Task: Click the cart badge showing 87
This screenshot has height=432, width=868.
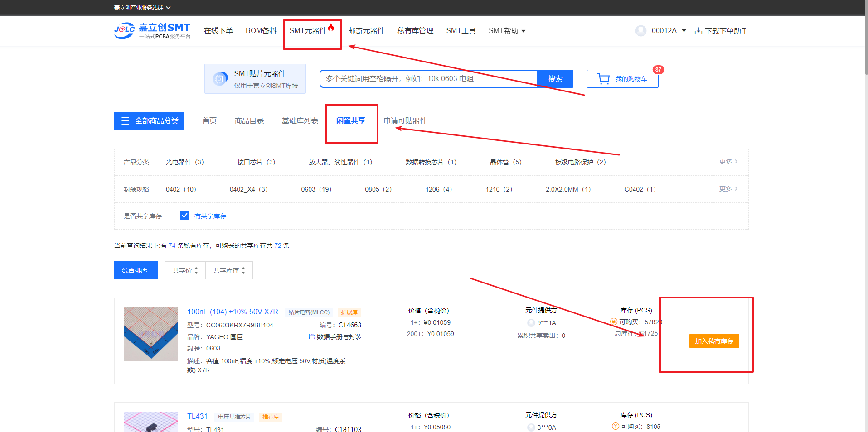Action: pos(658,70)
